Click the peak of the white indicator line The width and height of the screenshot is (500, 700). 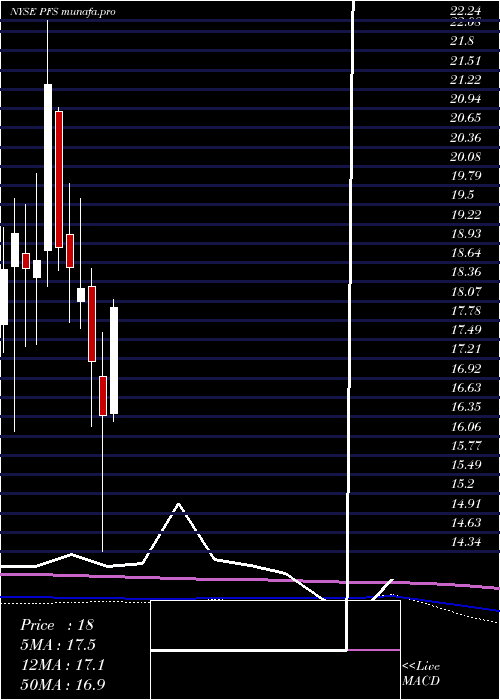point(179,504)
